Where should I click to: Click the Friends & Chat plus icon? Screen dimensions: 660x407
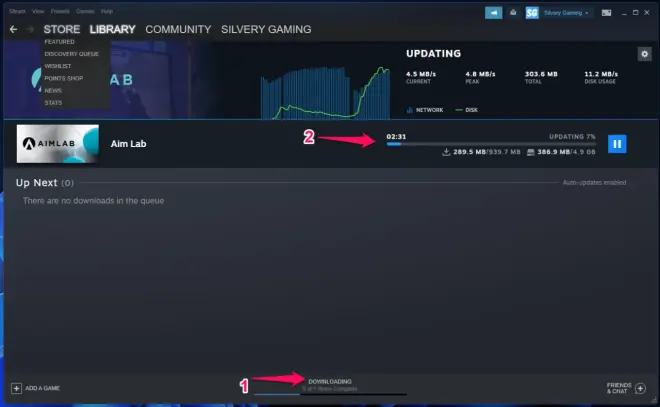pos(640,388)
